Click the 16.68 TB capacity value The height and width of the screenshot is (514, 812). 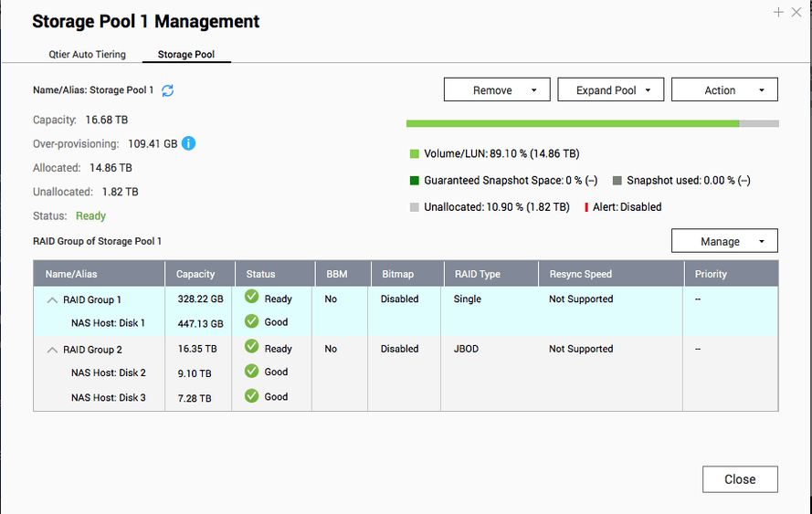coord(107,121)
